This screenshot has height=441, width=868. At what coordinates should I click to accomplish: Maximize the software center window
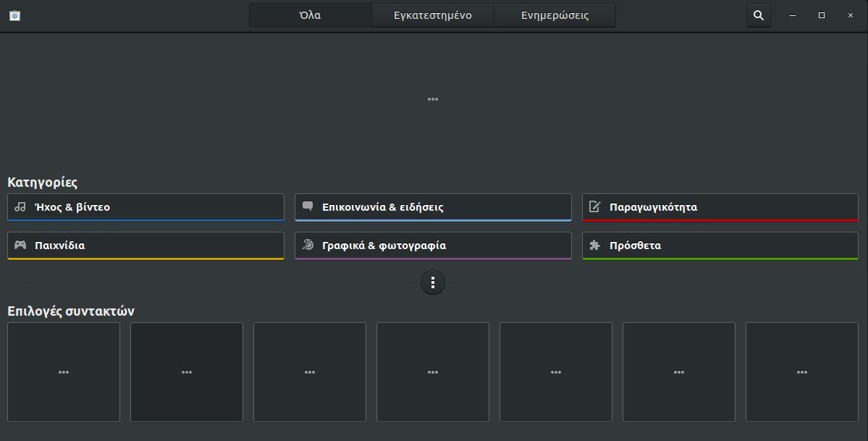click(822, 15)
